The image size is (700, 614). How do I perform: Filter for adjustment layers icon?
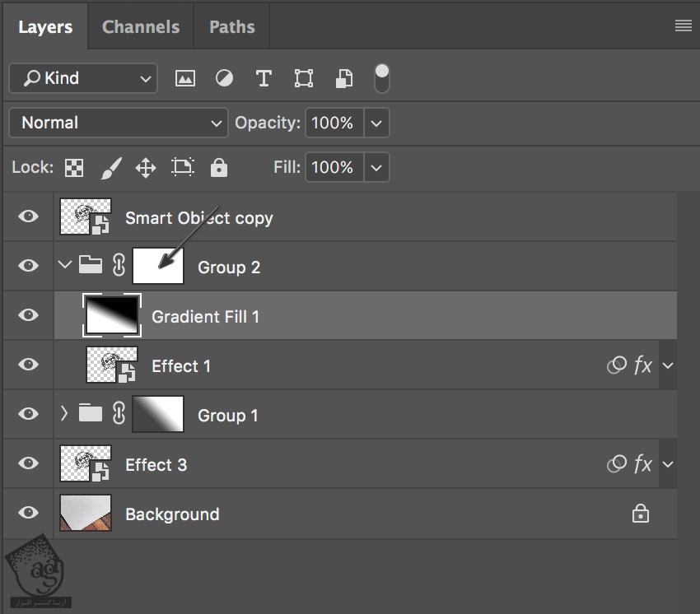pyautogui.click(x=224, y=78)
